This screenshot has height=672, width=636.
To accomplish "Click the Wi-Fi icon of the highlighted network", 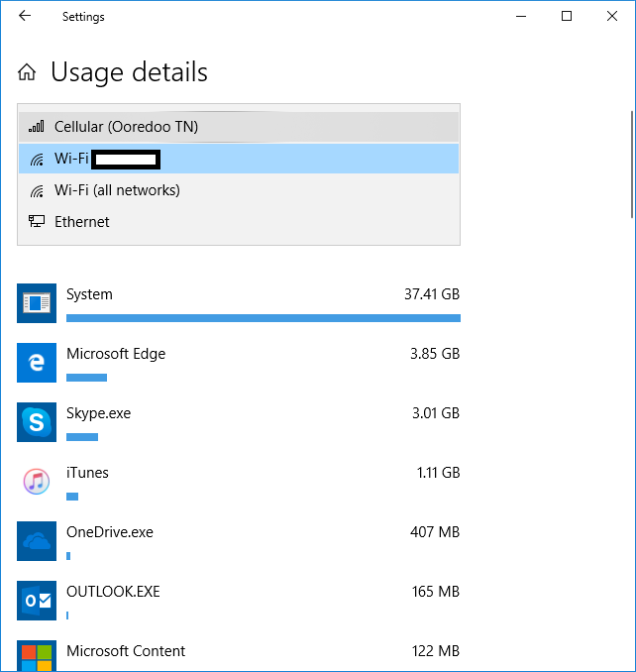I will (37, 159).
